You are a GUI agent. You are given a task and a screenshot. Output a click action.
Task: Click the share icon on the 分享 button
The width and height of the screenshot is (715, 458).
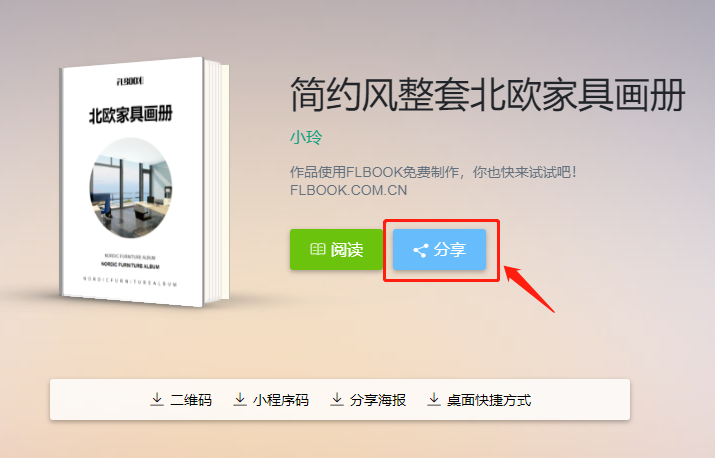[x=420, y=250]
